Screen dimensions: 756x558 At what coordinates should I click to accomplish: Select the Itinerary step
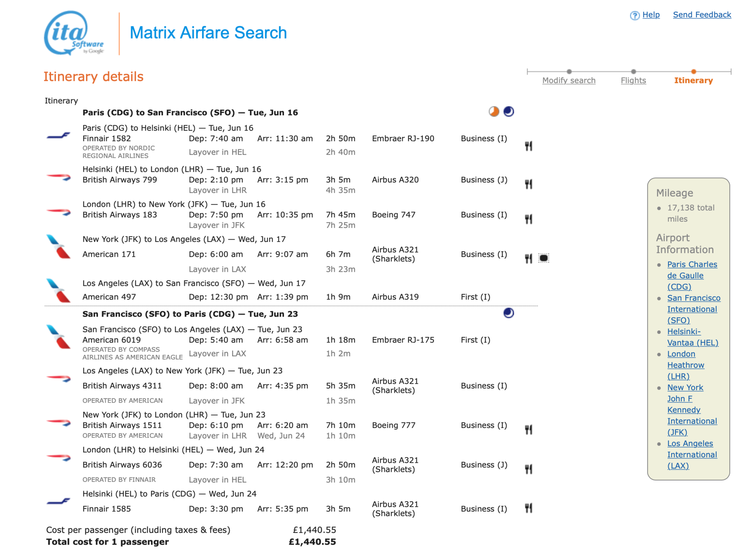click(694, 81)
